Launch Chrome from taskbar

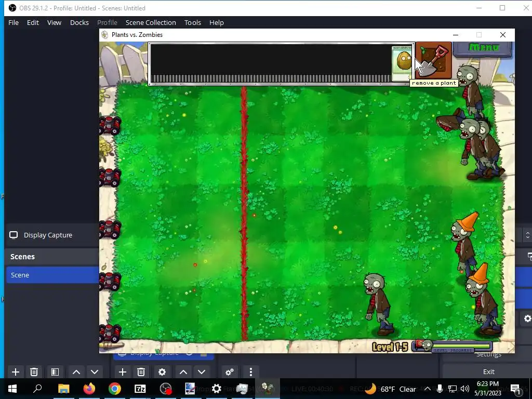(x=115, y=389)
